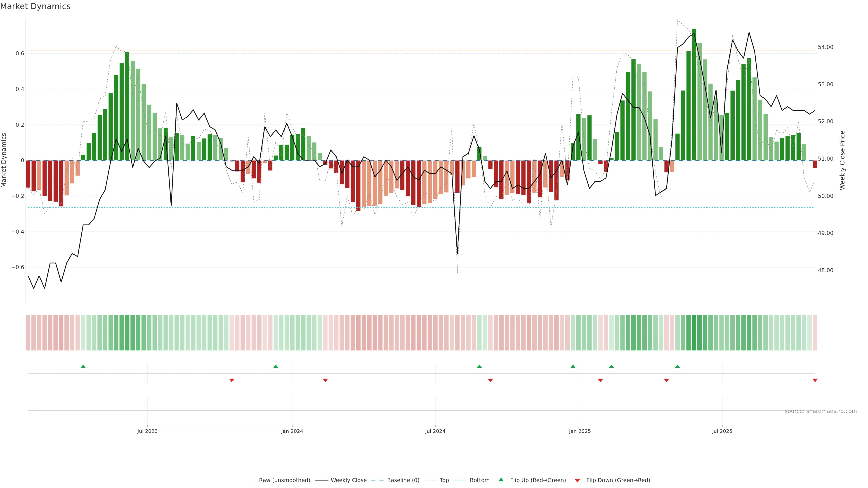Screen dimensions: 868x488
Task: Click the red Flip Down legend triangle
Action: [x=577, y=480]
